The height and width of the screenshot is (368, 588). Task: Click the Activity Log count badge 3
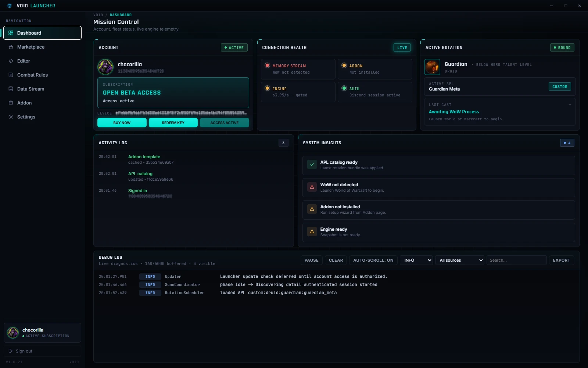[283, 143]
